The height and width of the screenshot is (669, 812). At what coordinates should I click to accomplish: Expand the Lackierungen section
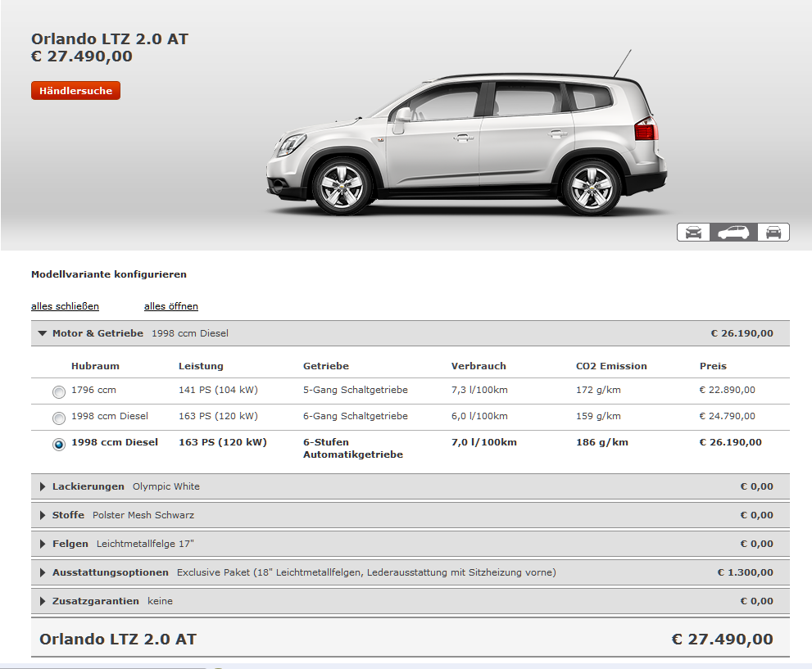coord(411,486)
